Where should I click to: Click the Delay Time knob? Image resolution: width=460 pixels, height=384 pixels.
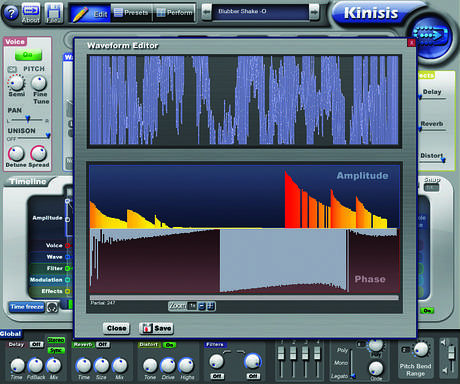tap(17, 366)
